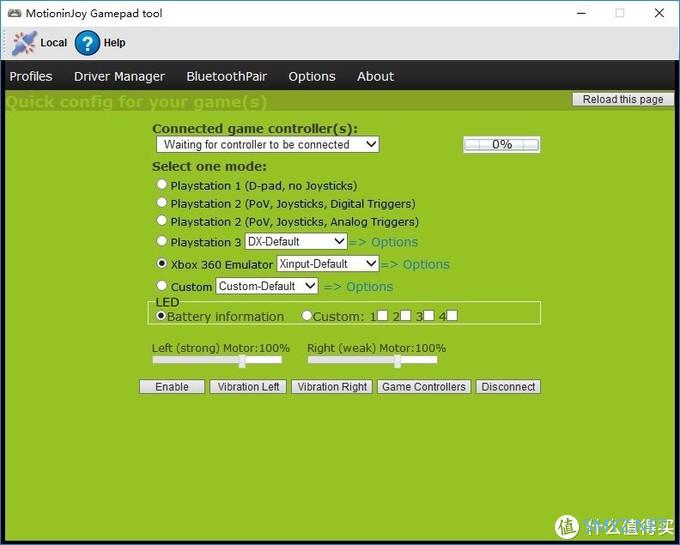The image size is (680, 545).
Task: Switch to the Driver Manager tab
Action: (x=119, y=76)
